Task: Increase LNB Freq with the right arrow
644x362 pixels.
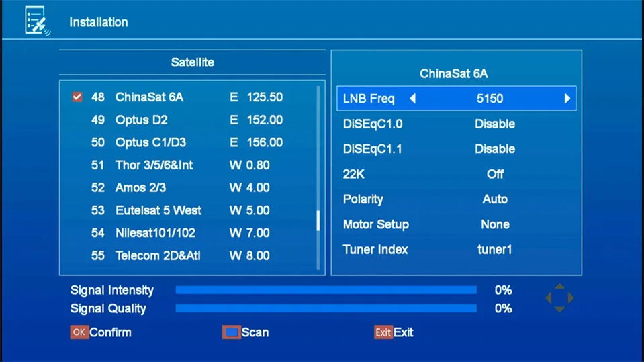Action: [x=567, y=99]
